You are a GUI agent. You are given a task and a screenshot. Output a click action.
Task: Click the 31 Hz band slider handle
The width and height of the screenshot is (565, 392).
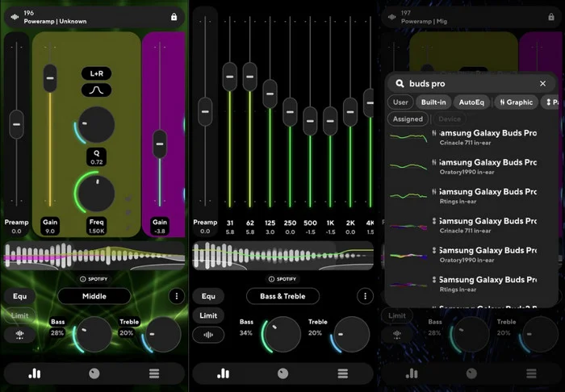click(x=229, y=77)
